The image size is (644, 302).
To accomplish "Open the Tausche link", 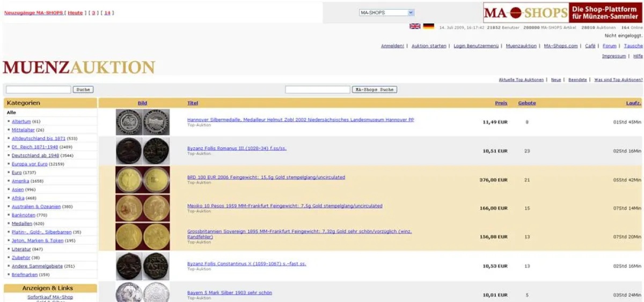I will pyautogui.click(x=633, y=46).
